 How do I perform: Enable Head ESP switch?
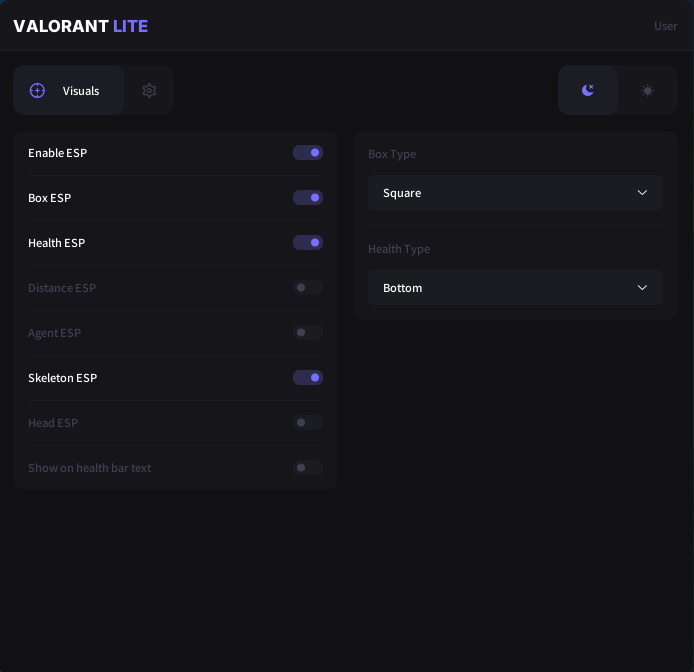click(308, 423)
